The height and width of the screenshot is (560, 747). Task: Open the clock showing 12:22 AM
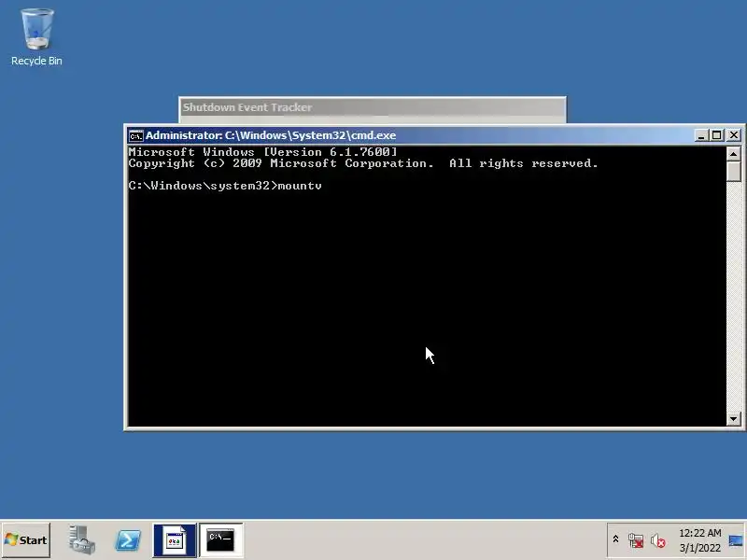tap(699, 533)
